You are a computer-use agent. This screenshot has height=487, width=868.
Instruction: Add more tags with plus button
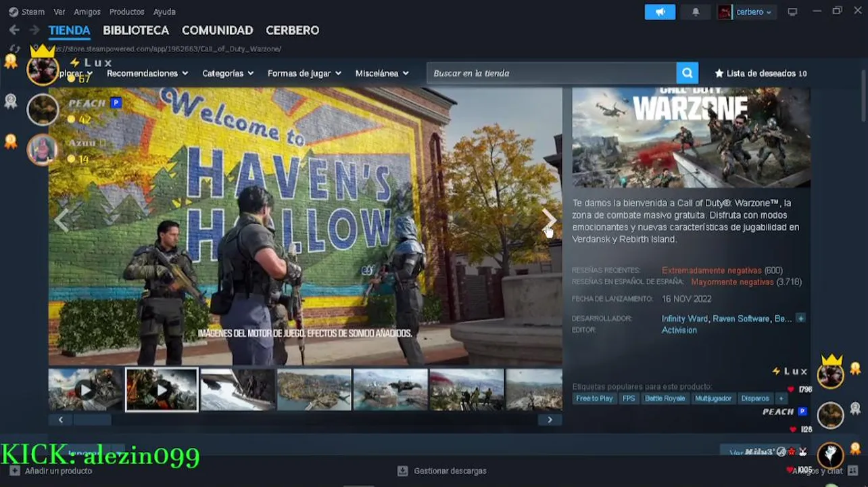(781, 398)
